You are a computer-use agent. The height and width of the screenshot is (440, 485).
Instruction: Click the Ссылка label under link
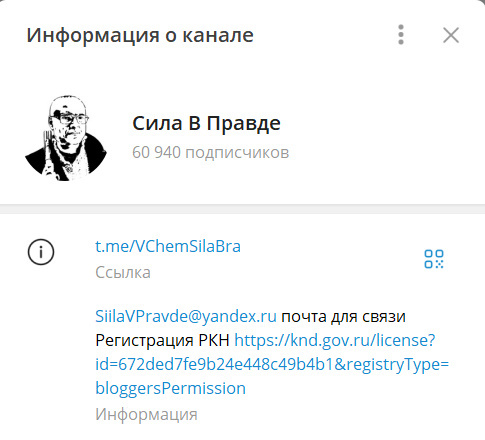tap(123, 272)
